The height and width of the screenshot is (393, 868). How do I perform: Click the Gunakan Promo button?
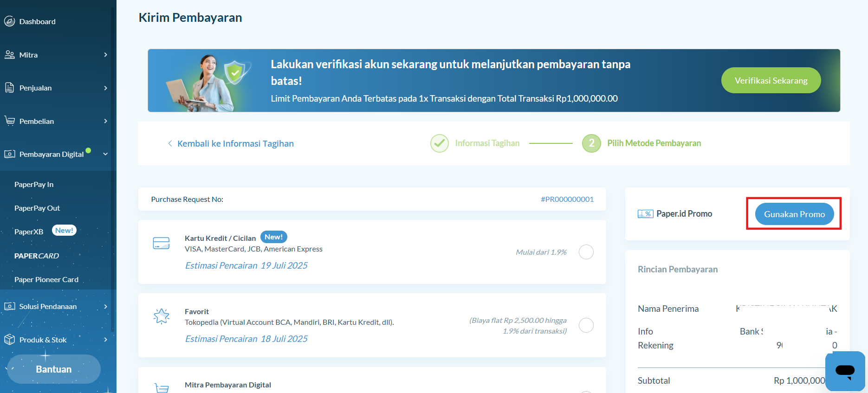[x=794, y=214]
